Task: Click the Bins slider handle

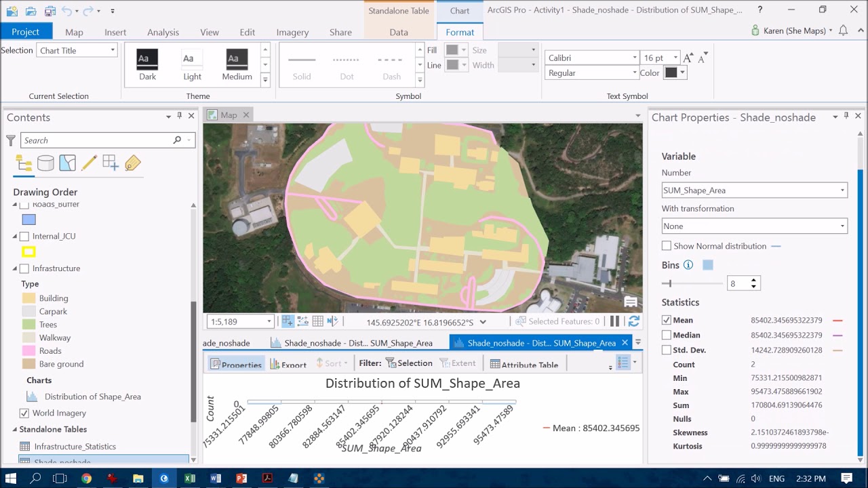Action: pyautogui.click(x=669, y=283)
